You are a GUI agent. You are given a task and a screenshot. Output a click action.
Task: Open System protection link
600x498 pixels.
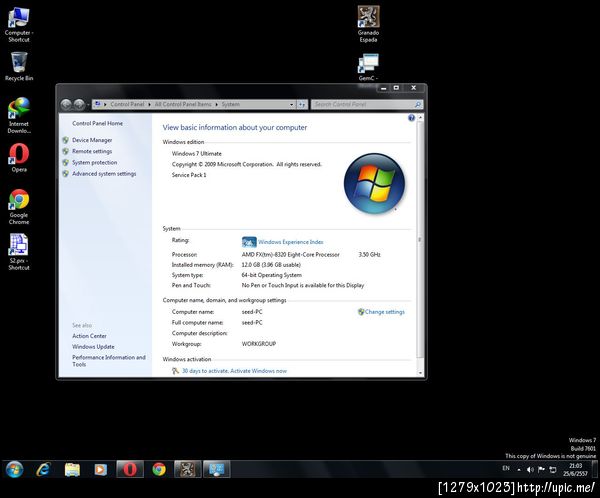pos(95,162)
